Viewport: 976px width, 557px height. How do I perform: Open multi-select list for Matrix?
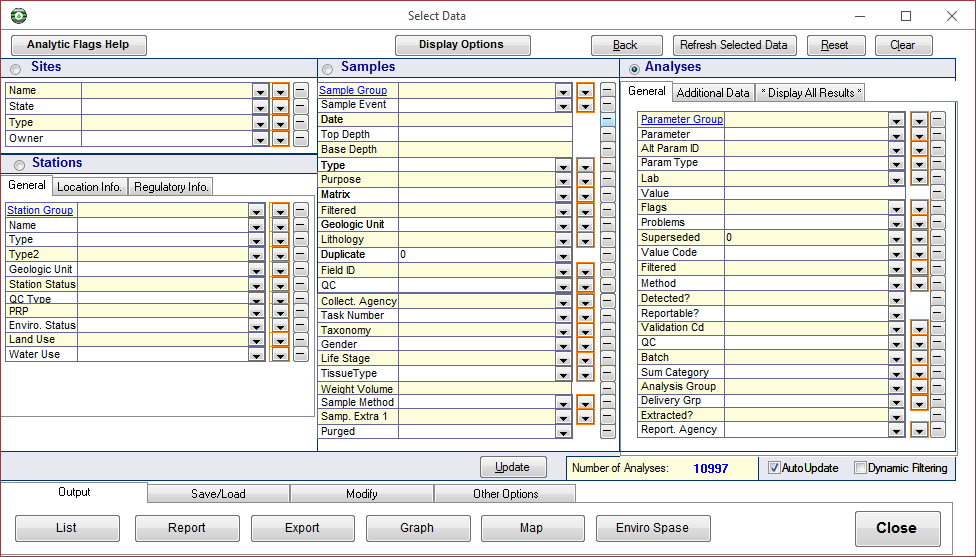click(x=585, y=195)
